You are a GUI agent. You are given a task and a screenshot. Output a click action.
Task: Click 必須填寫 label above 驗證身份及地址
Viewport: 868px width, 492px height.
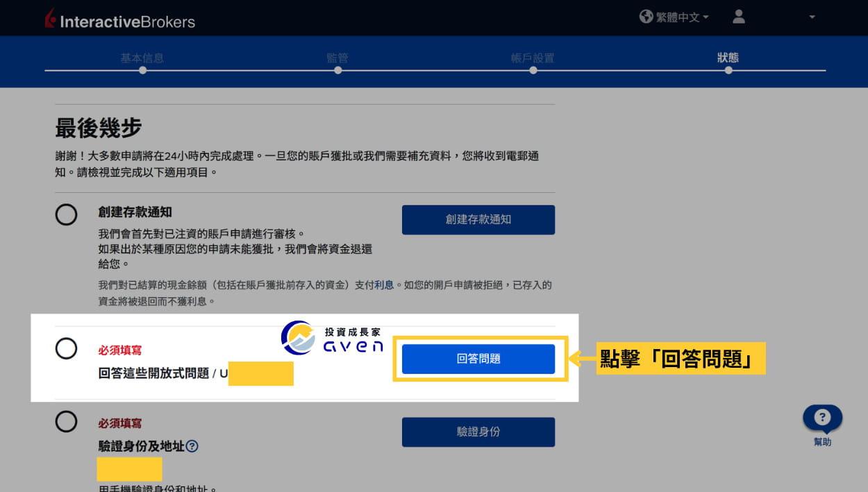pyautogui.click(x=120, y=423)
